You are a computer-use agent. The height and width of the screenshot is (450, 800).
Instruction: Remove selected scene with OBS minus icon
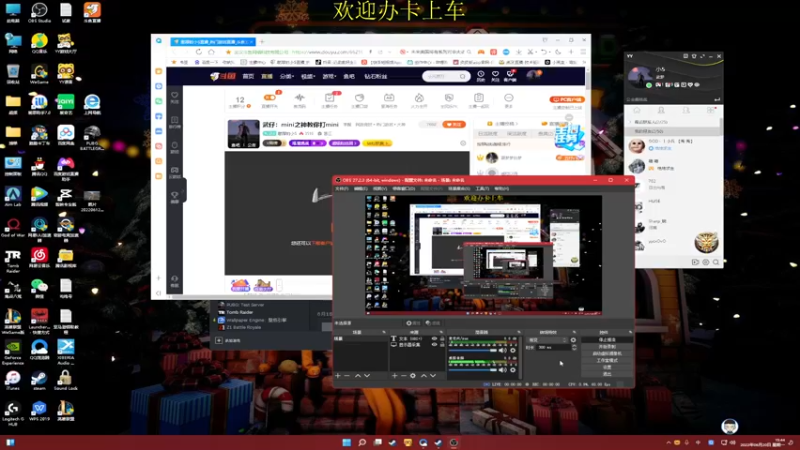coord(347,376)
